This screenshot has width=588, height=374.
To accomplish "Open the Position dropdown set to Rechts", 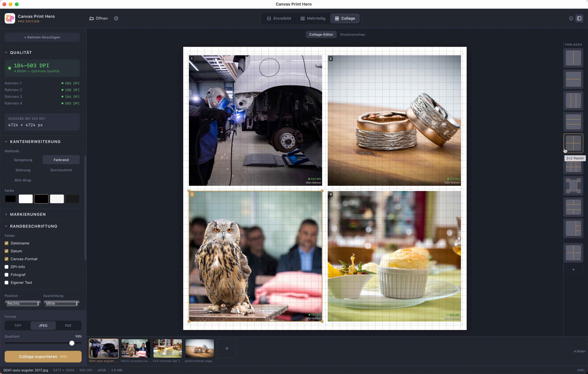I will (23, 303).
